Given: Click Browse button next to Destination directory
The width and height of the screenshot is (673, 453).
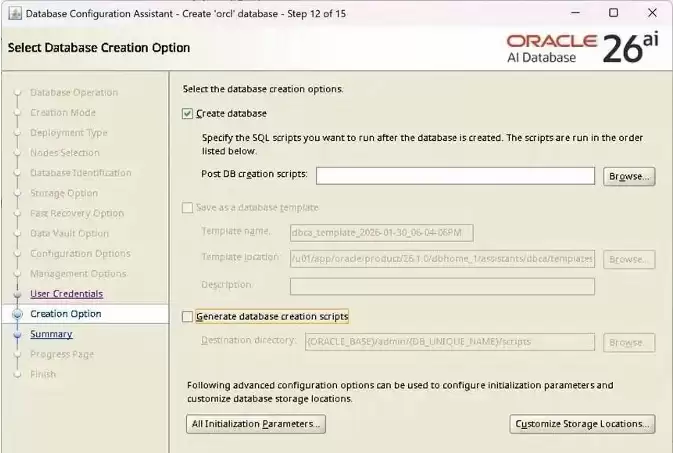Looking at the screenshot, I should 629,343.
